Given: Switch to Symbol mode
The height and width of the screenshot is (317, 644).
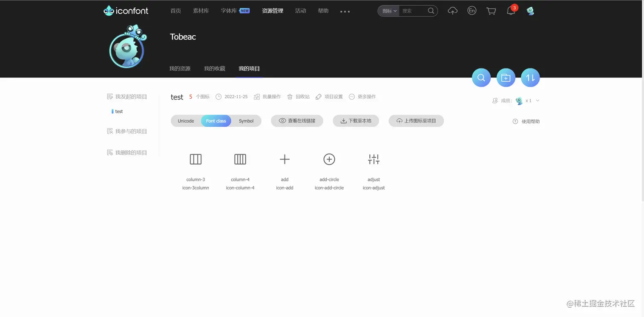Looking at the screenshot, I should (x=246, y=121).
